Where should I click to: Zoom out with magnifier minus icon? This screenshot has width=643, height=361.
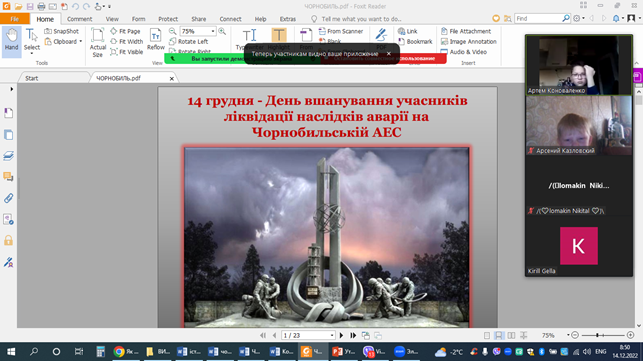coord(173,31)
